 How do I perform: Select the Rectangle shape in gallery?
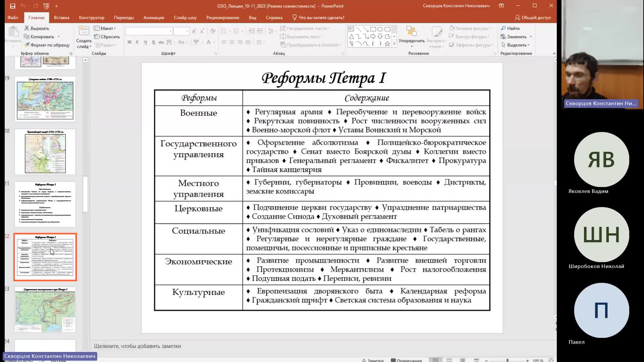coord(373,29)
